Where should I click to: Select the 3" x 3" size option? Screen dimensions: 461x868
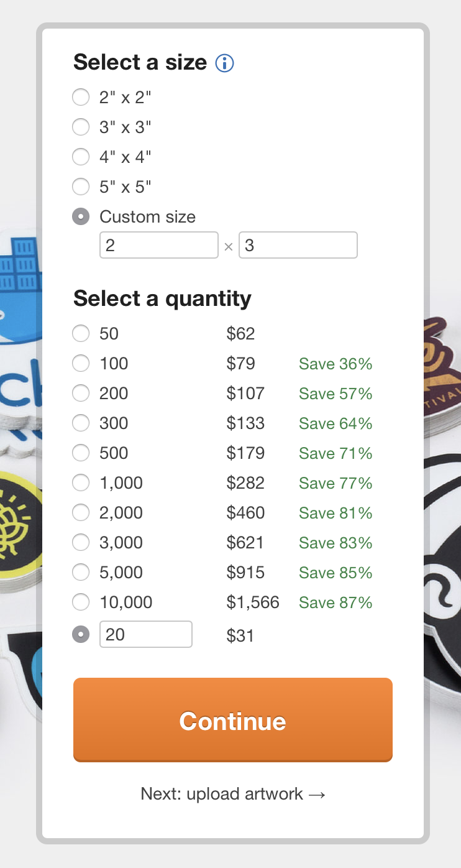[x=80, y=127]
